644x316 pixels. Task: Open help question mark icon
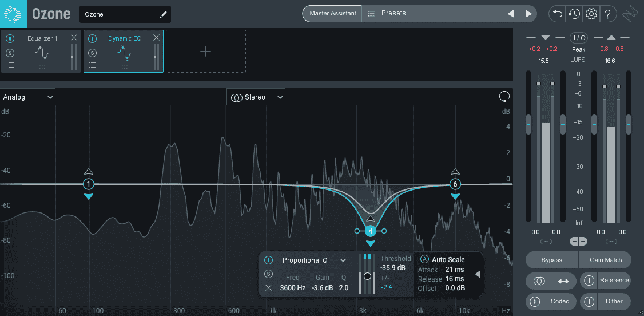607,14
